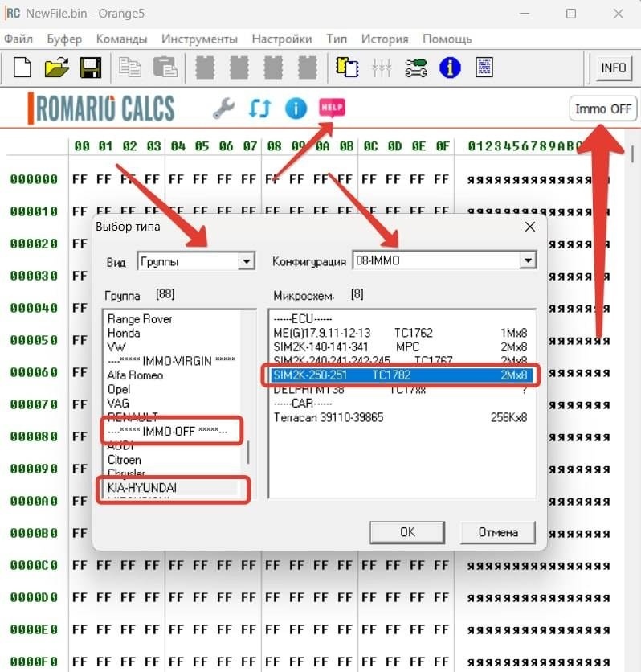Select ME(G)17.9.11-12-13 TC1762 chip entry
This screenshot has width=641, height=672.
click(400, 333)
